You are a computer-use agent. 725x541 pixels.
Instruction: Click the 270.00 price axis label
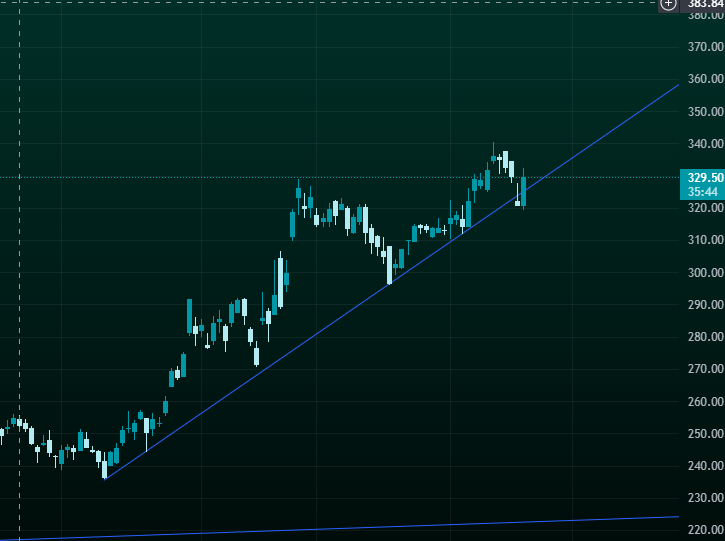tap(706, 369)
